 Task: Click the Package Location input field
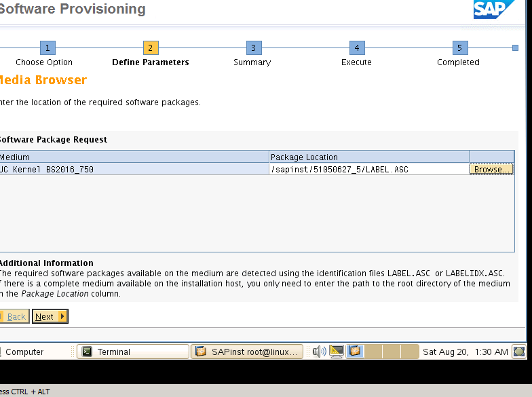point(369,169)
